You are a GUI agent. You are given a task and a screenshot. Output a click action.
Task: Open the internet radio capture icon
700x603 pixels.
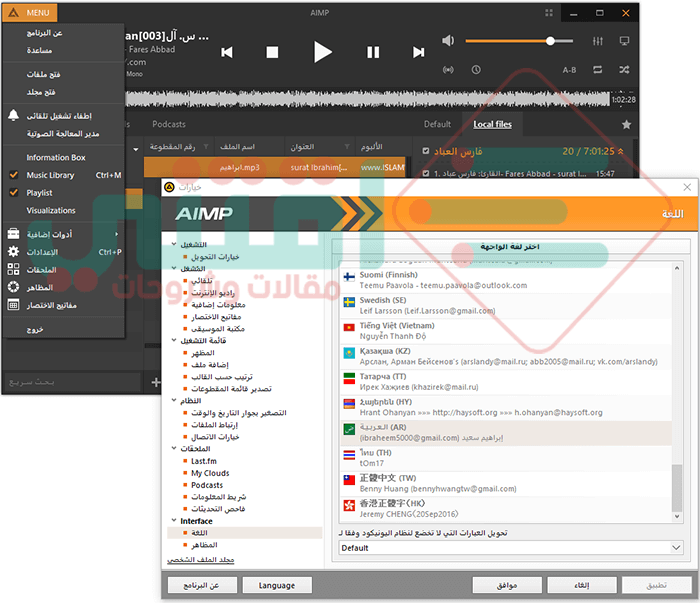point(448,70)
